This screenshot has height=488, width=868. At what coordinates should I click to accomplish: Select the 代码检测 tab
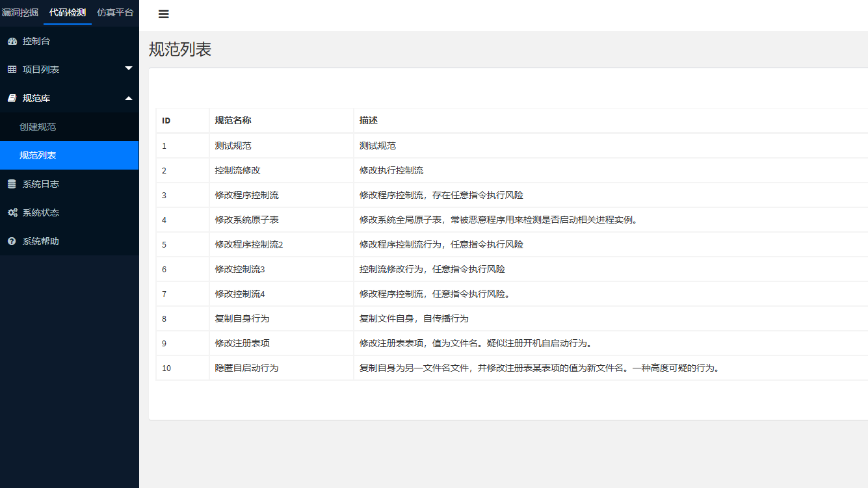(68, 12)
